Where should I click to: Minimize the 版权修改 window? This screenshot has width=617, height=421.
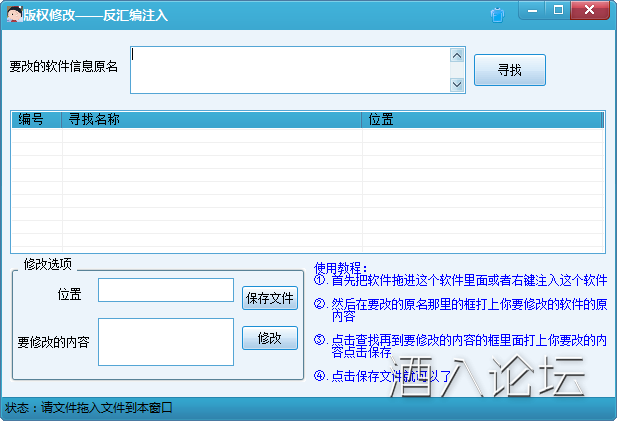pos(533,11)
